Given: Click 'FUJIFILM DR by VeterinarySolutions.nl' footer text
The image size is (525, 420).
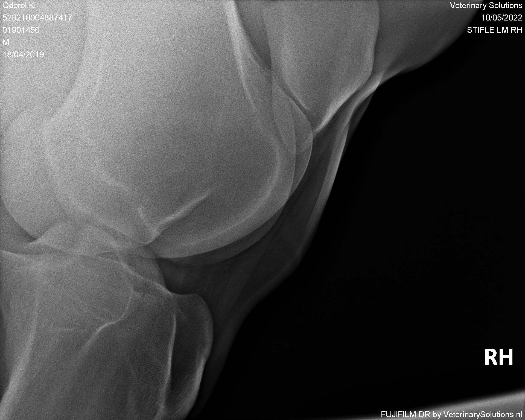Looking at the screenshot, I should tap(452, 415).
